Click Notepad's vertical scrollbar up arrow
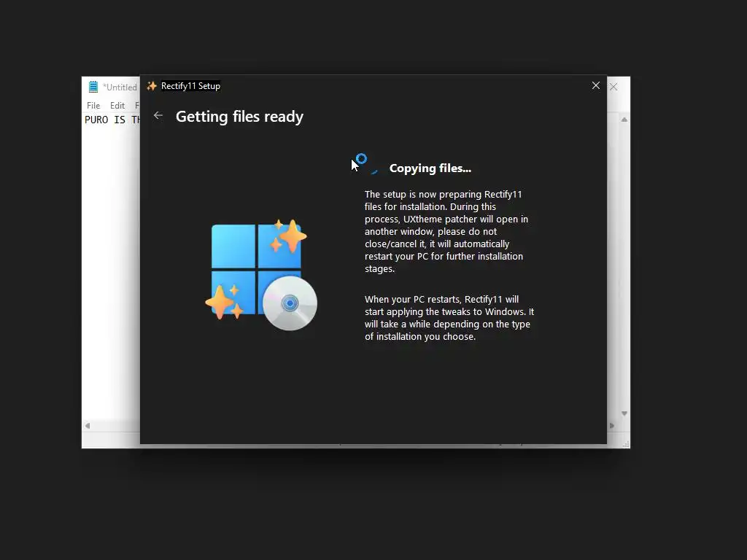This screenshot has height=560, width=747. click(624, 120)
